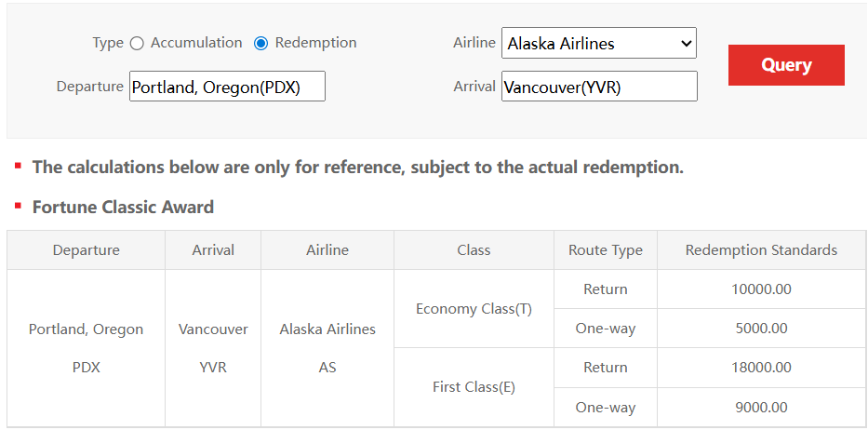Select the Accumulation radio button
Image resolution: width=868 pixels, height=430 pixels.
pos(138,43)
